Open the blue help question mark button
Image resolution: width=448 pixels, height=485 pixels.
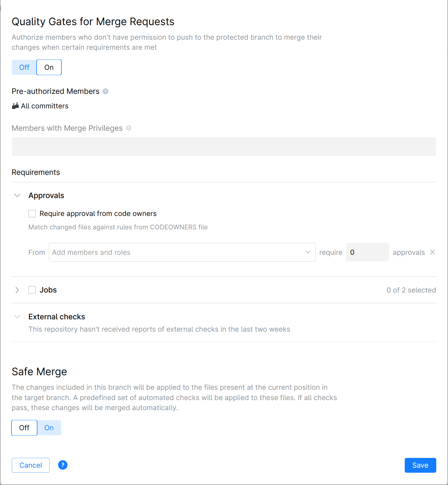click(63, 465)
